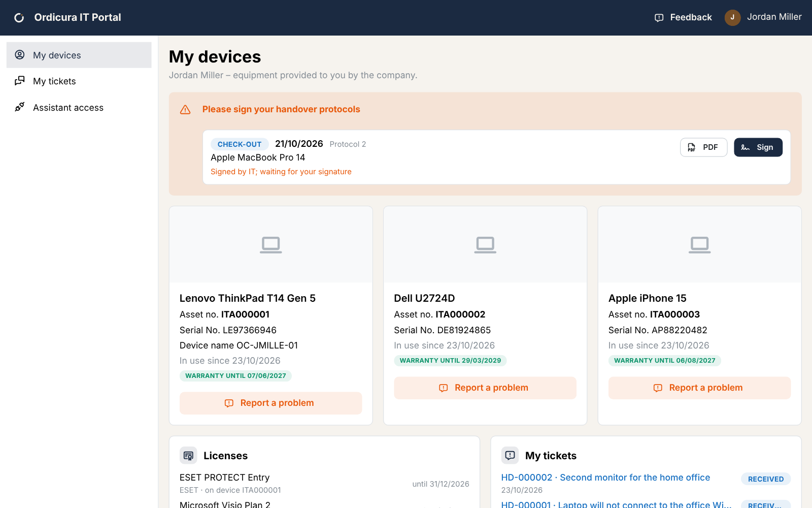This screenshot has height=508, width=812.
Task: Click the RECEIVED badge for HD-000002
Action: [x=766, y=479]
